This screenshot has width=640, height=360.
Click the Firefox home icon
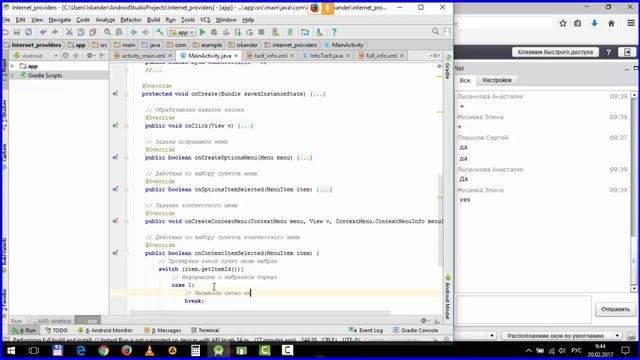[x=611, y=24]
